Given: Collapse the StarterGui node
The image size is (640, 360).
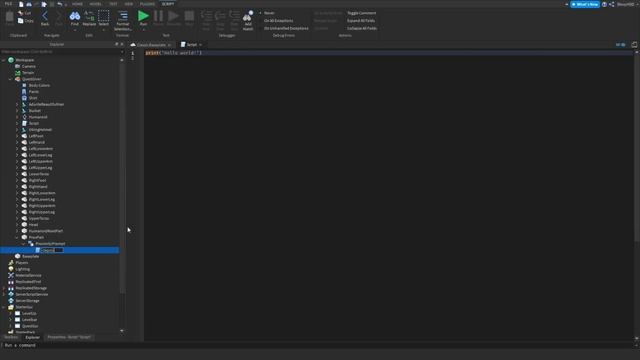Looking at the screenshot, I should [x=4, y=307].
